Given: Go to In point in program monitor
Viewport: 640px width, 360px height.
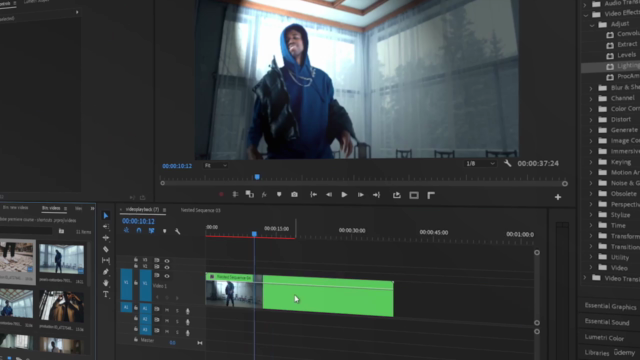Looking at the screenshot, I should click(x=313, y=195).
